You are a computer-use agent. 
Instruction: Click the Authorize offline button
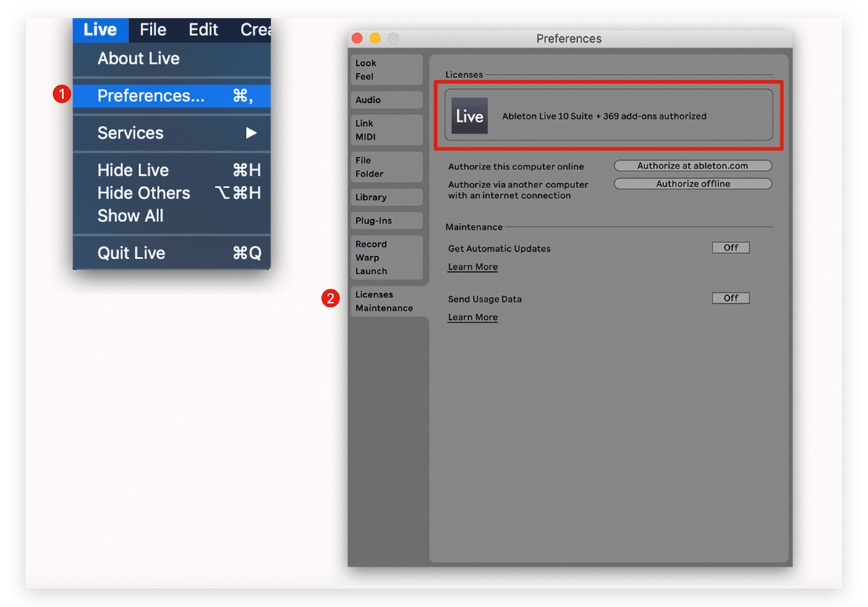pyautogui.click(x=692, y=184)
